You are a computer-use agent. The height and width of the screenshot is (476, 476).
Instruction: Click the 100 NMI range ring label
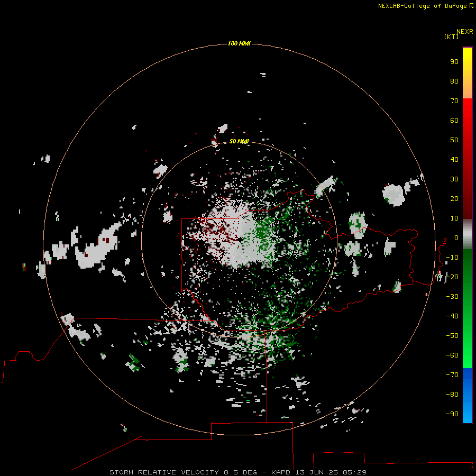tap(239, 43)
